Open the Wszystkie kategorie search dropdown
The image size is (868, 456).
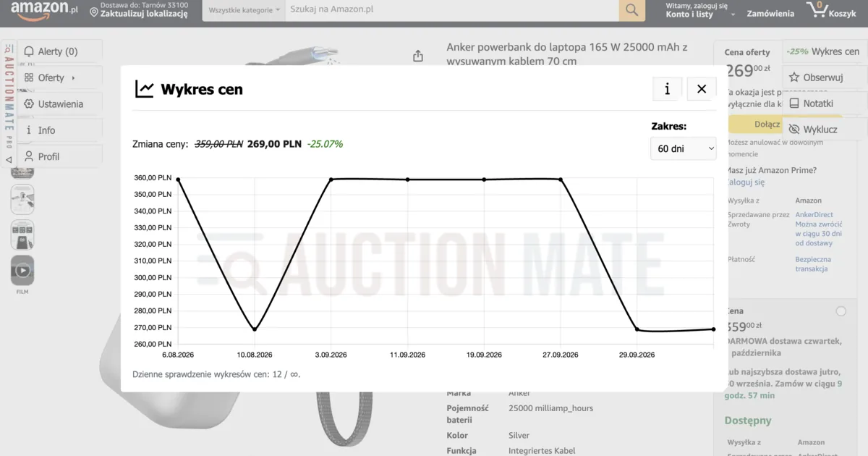coord(244,10)
